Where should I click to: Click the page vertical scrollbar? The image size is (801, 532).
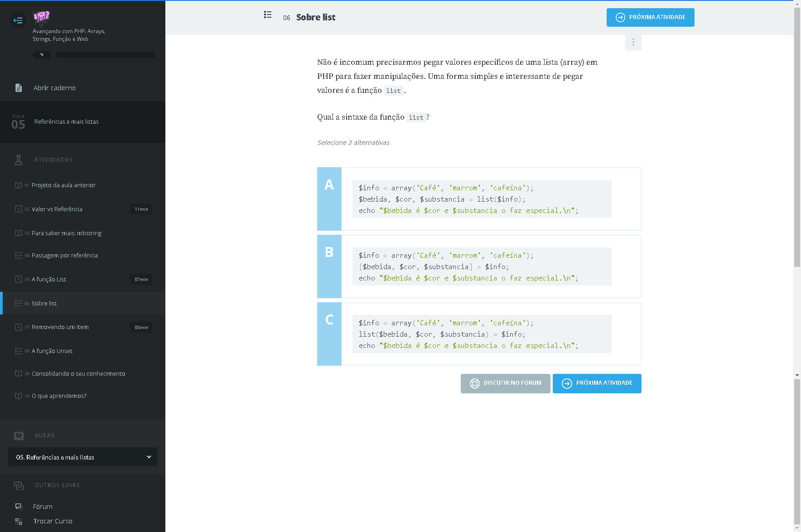pyautogui.click(x=797, y=136)
